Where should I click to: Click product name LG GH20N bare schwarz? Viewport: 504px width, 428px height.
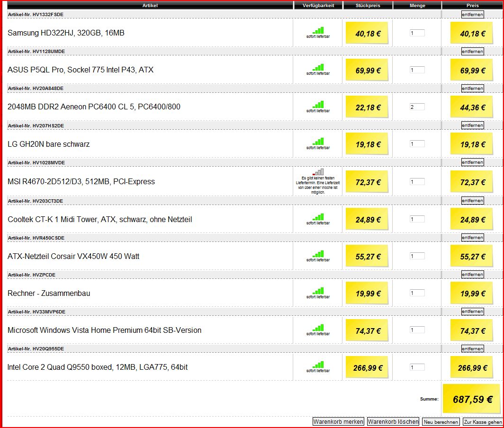(x=48, y=144)
